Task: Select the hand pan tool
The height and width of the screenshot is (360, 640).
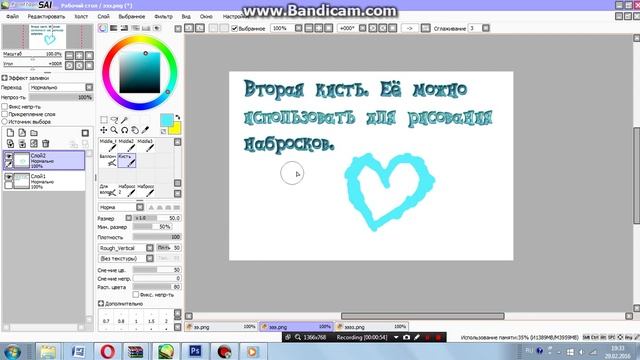Action: coord(135,130)
